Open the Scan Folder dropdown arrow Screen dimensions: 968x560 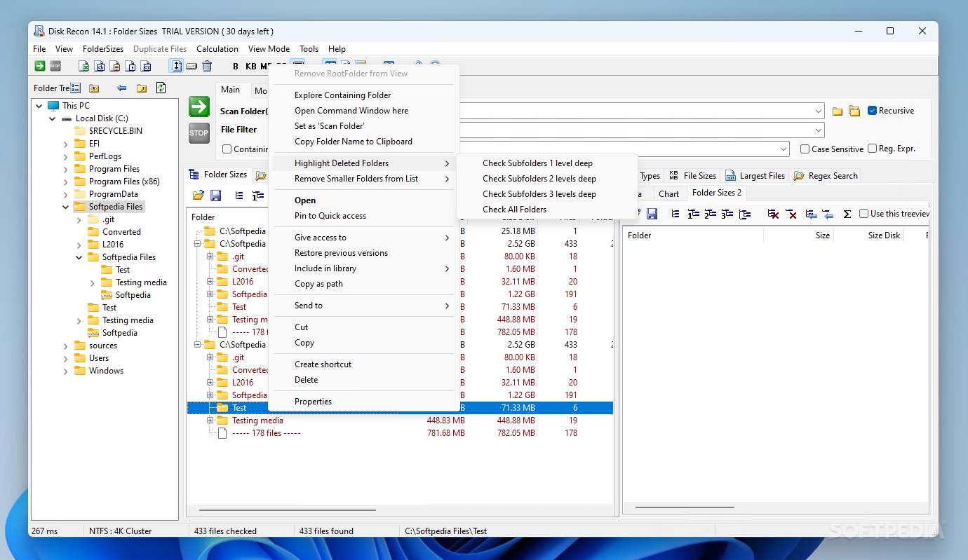coord(819,111)
